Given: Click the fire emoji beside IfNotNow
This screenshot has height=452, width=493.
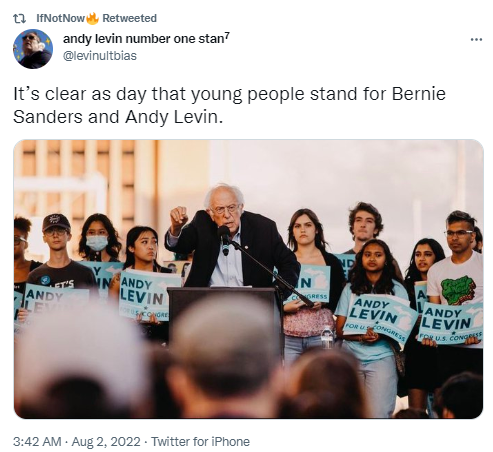Looking at the screenshot, I should click(92, 18).
